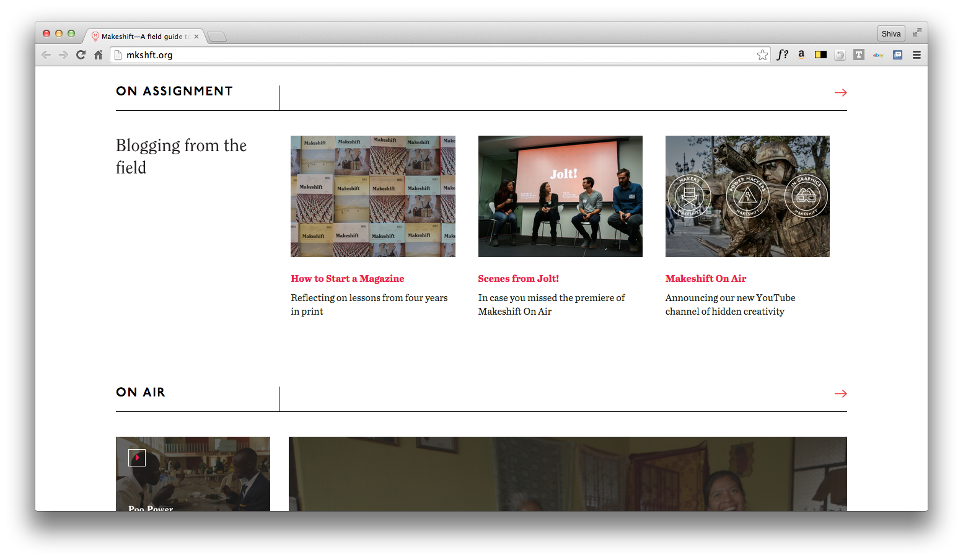This screenshot has width=963, height=560.
Task: Expand On Assignment section via red arrow
Action: click(x=840, y=92)
